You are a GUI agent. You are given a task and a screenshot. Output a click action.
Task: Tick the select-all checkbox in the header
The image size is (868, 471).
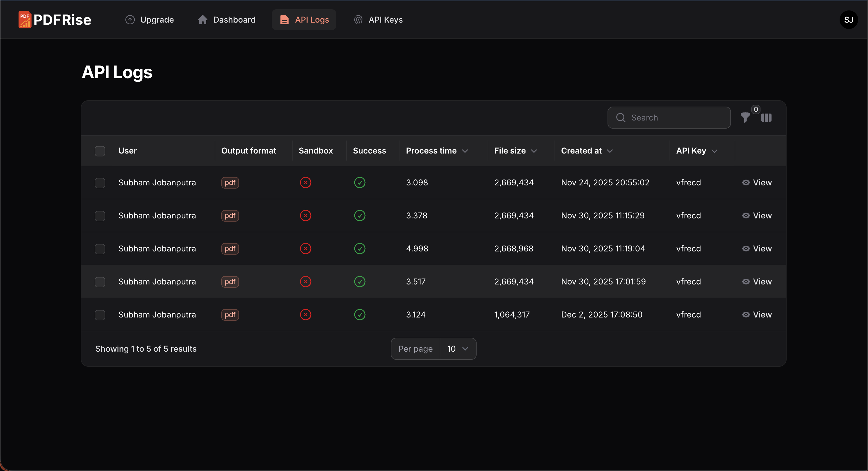tap(100, 151)
